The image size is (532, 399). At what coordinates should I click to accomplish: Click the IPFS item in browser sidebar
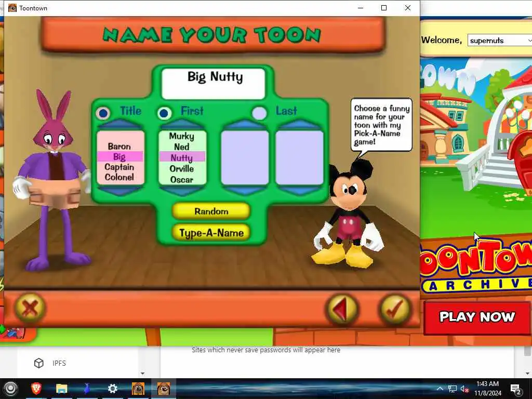(59, 363)
